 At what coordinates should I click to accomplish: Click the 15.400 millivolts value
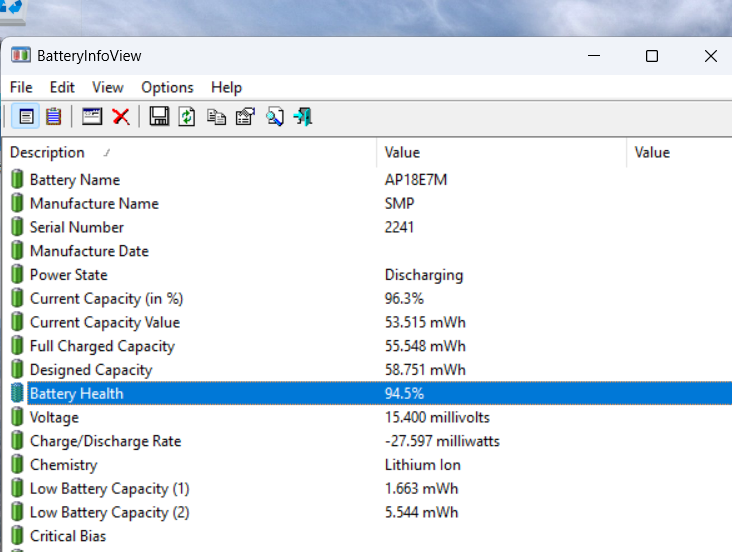coord(437,418)
